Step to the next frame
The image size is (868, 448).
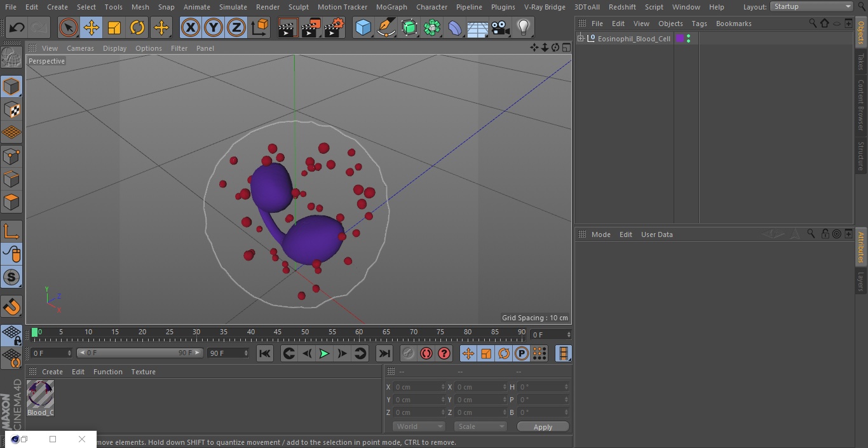(x=342, y=353)
